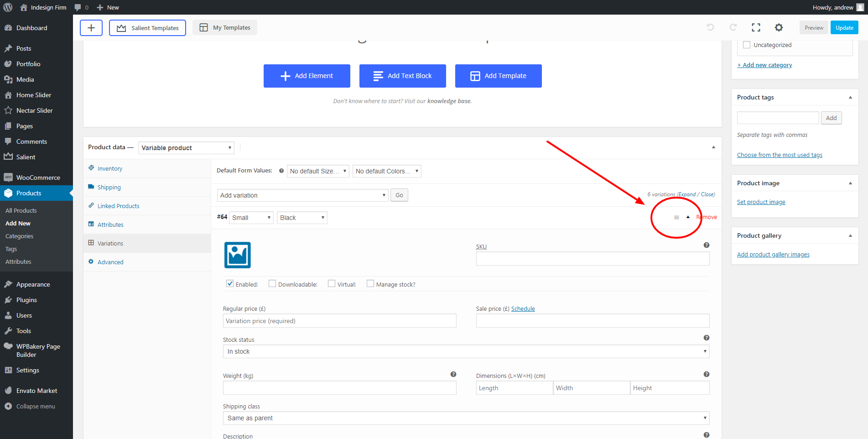Click the Regular price input field

coord(339,321)
